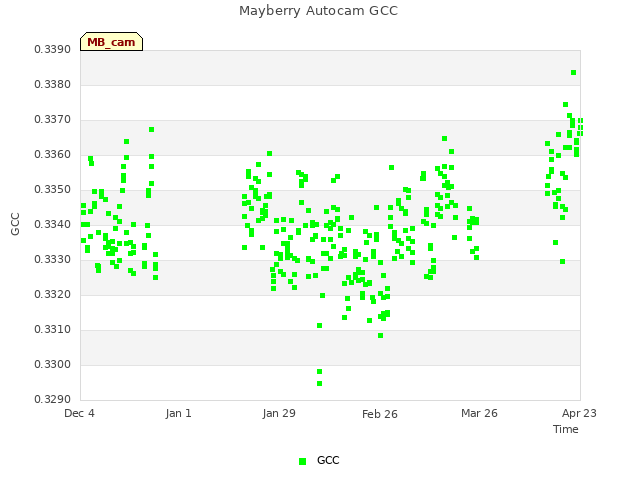Click the chart title Mayberry Autocam GCC
Screen dimensions: 640x480
point(318,11)
